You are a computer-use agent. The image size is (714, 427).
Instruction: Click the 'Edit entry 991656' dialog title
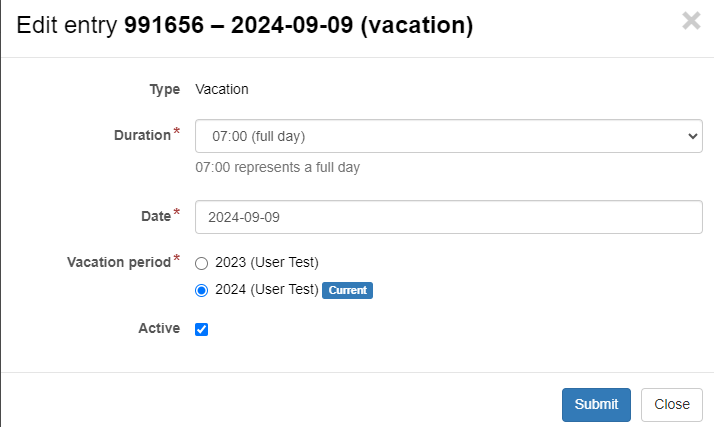pyautogui.click(x=245, y=26)
